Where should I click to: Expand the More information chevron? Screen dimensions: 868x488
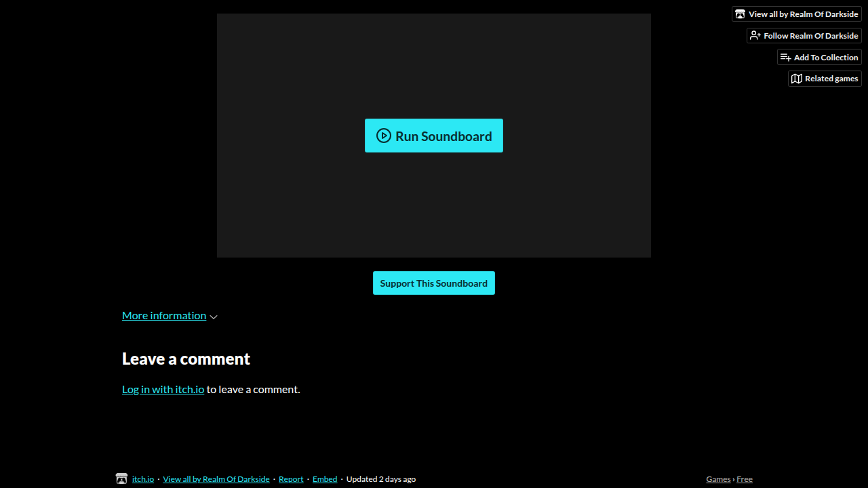click(x=214, y=317)
